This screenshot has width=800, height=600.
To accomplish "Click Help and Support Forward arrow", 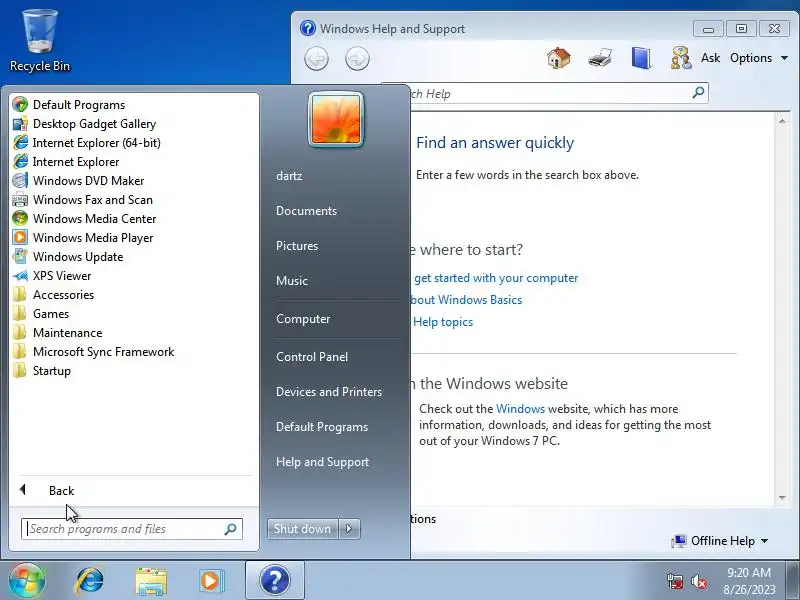I will click(357, 59).
